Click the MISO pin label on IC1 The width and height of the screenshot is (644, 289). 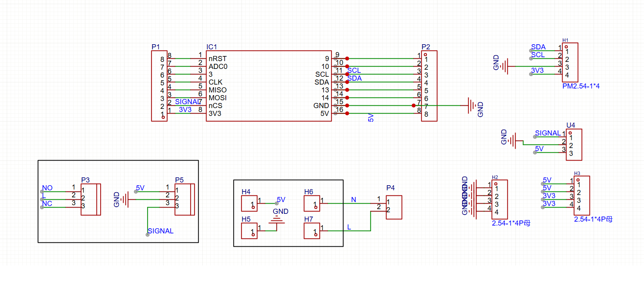click(x=218, y=90)
